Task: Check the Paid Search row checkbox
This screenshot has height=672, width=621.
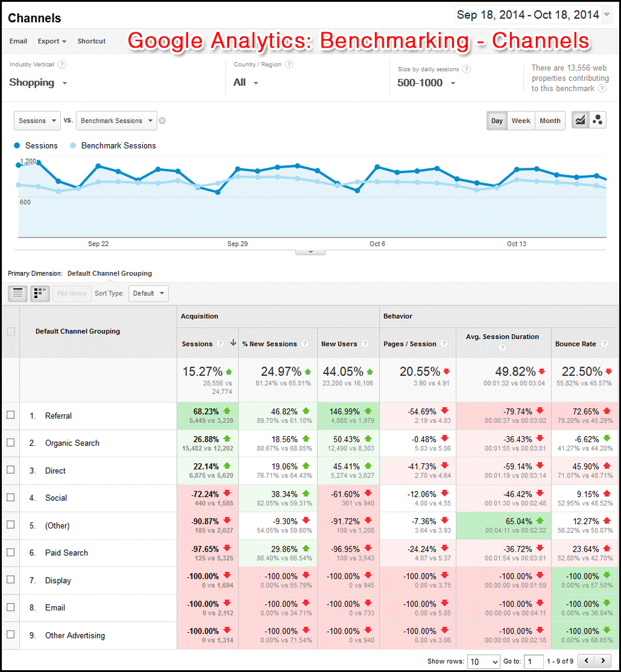Action: pyautogui.click(x=11, y=552)
